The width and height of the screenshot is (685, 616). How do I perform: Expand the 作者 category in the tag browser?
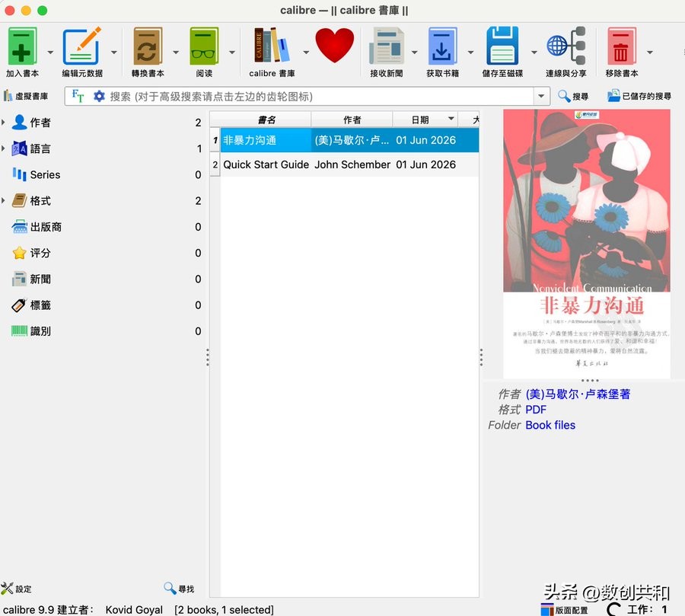(4, 123)
